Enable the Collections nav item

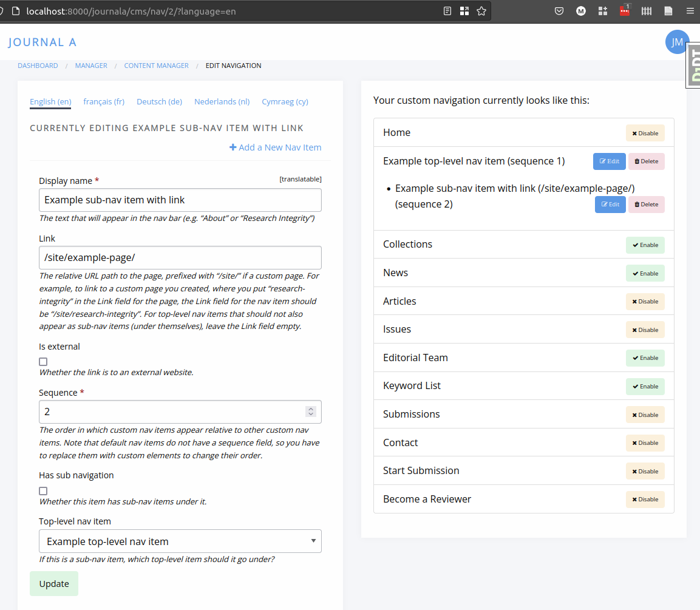point(645,245)
